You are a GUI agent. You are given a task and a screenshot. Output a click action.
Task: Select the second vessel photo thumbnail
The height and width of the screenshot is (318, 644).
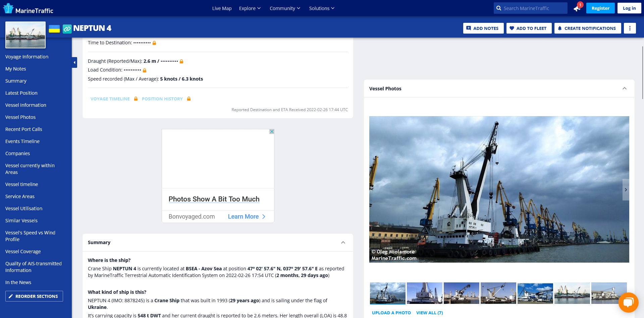click(x=425, y=293)
